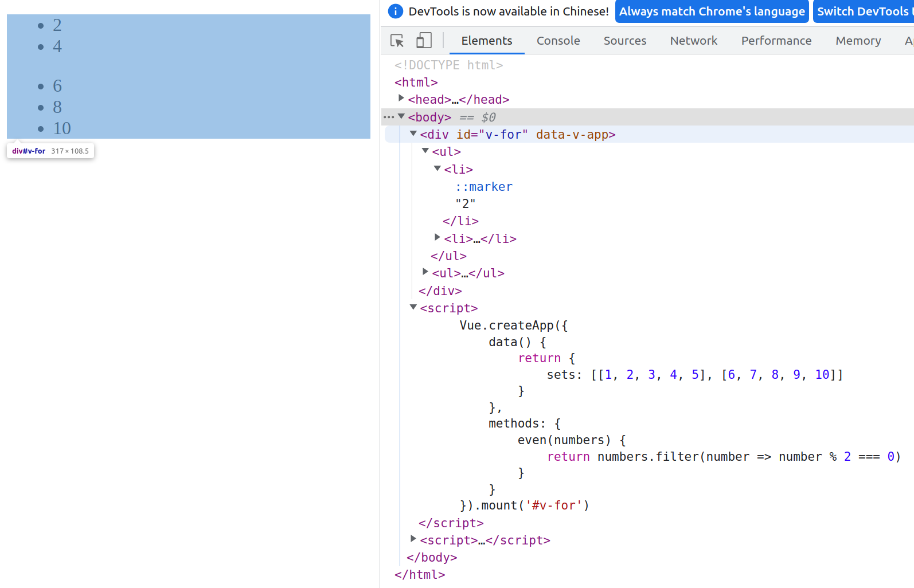Image resolution: width=914 pixels, height=588 pixels.
Task: Click the data-v-app attribute
Action: [x=572, y=135]
